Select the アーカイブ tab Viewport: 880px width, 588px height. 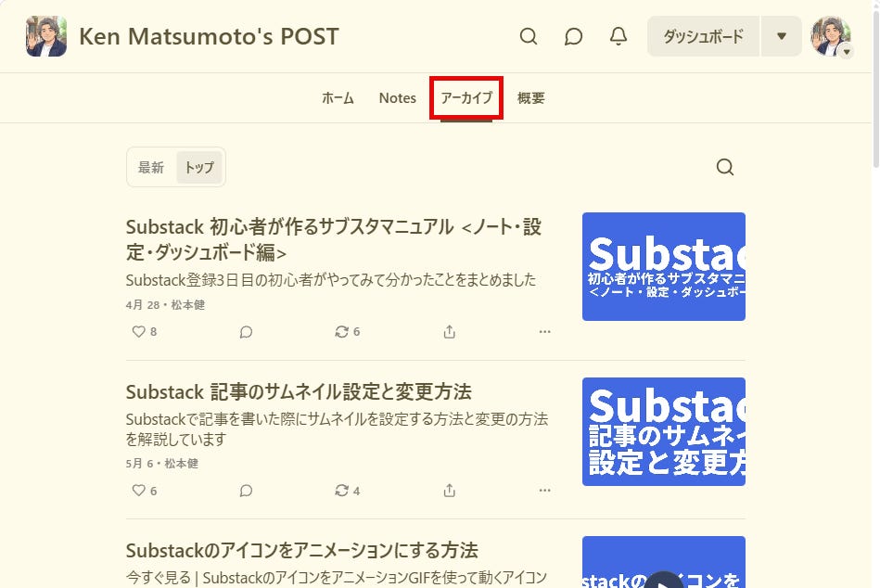click(466, 98)
